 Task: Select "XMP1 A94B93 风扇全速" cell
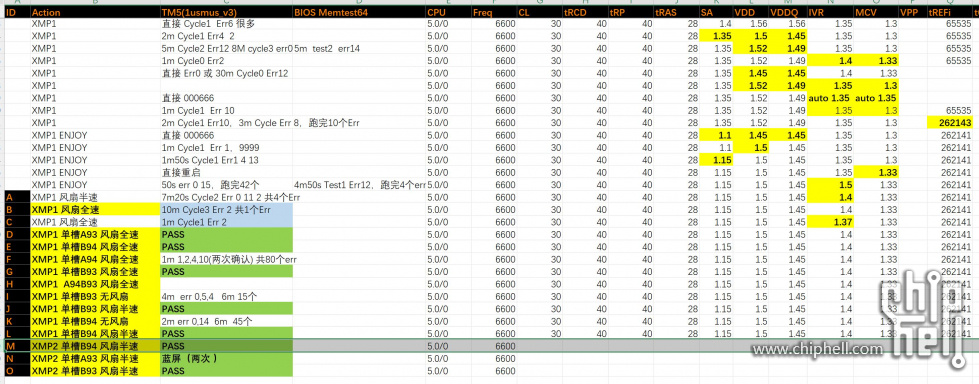click(95, 284)
